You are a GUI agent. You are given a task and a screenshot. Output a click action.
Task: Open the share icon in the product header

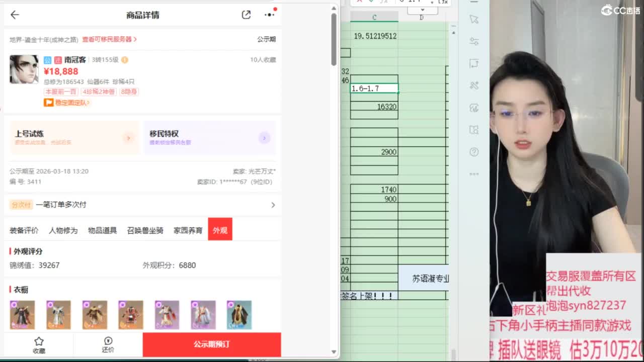[246, 15]
